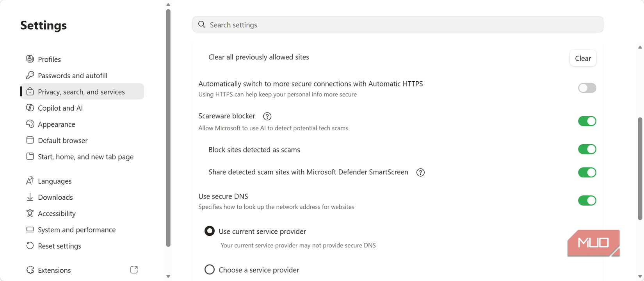Viewport: 644px width, 281px height.
Task: Select Choose a service provider radio button
Action: (x=210, y=270)
